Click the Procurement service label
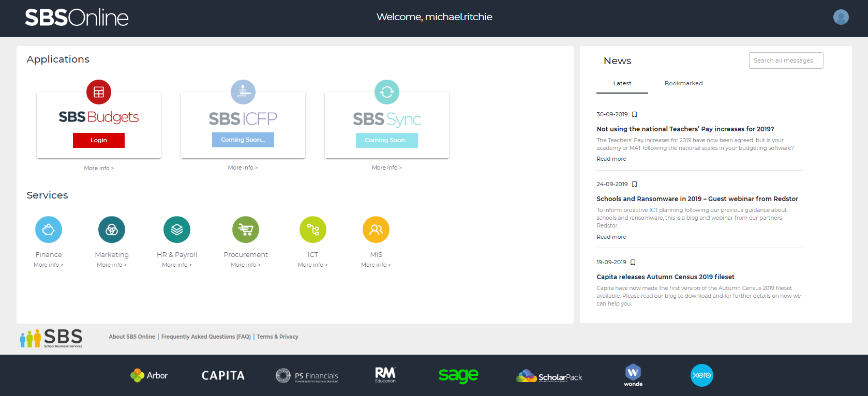This screenshot has width=868, height=396. point(246,255)
